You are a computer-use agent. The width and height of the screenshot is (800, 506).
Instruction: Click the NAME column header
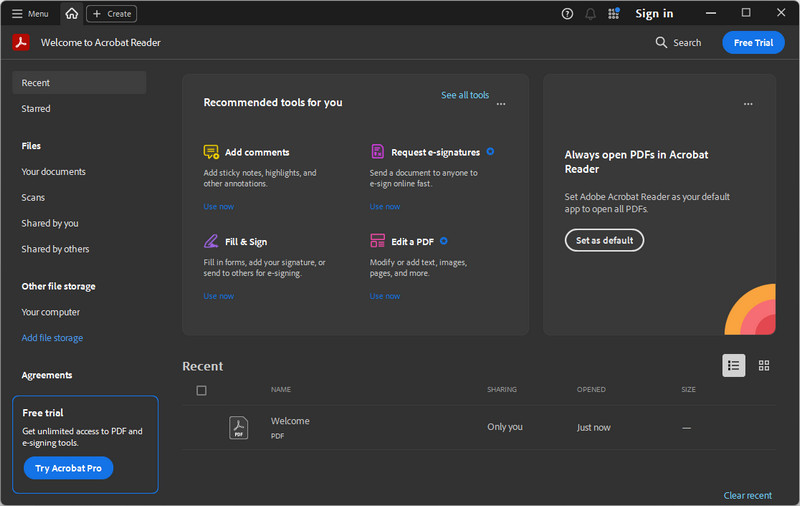pyautogui.click(x=281, y=390)
